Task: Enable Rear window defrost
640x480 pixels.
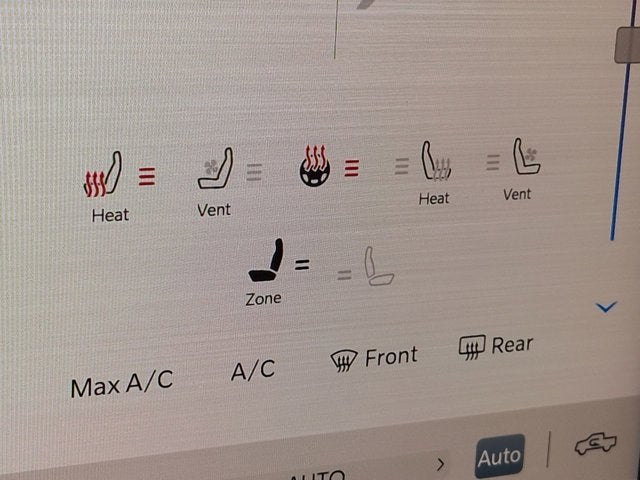Action: 496,347
